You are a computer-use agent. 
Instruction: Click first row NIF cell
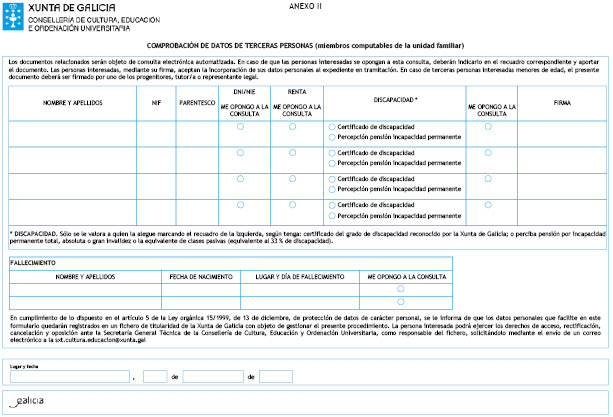pyautogui.click(x=156, y=132)
